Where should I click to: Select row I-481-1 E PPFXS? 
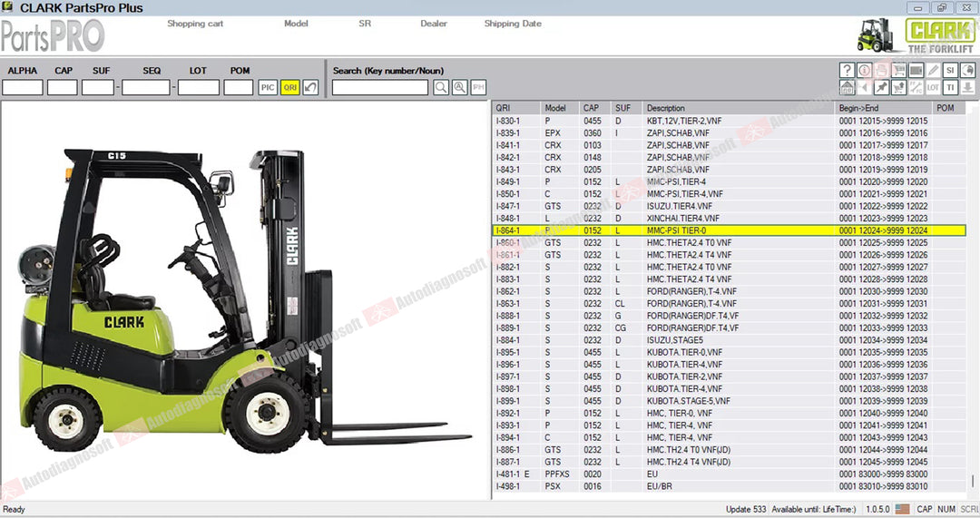pyautogui.click(x=729, y=474)
